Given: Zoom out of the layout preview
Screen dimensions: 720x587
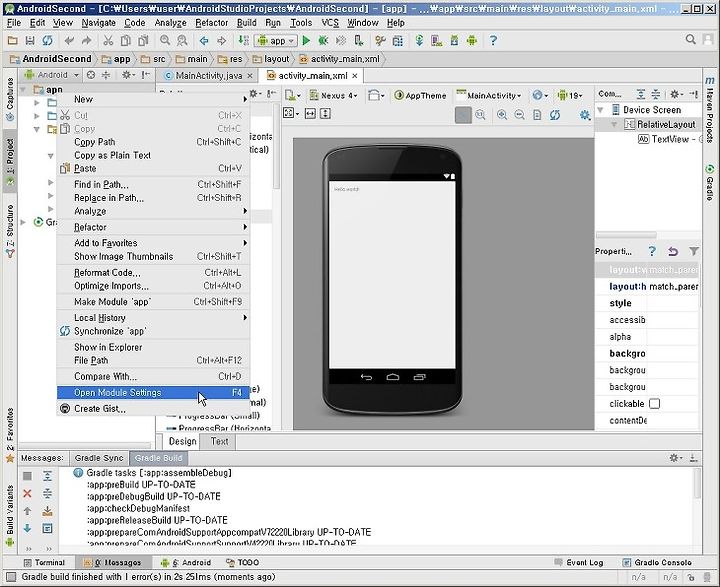Looking at the screenshot, I should coord(519,115).
